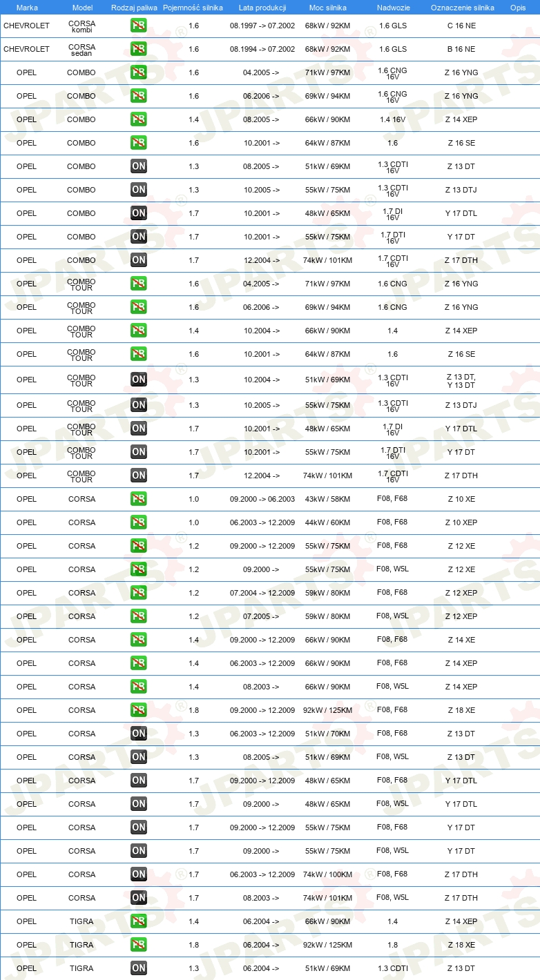540x980 pixels.
Task: Click the Oznaczenie silnika column header
Action: [462, 8]
